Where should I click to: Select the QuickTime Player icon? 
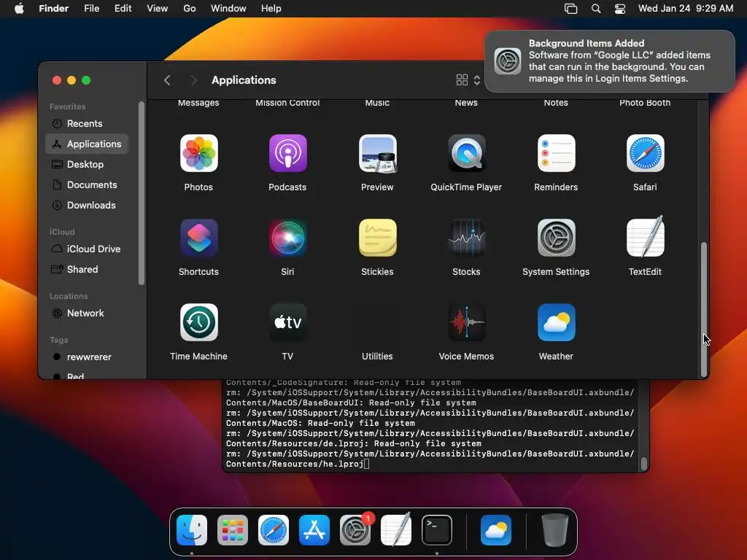466,153
